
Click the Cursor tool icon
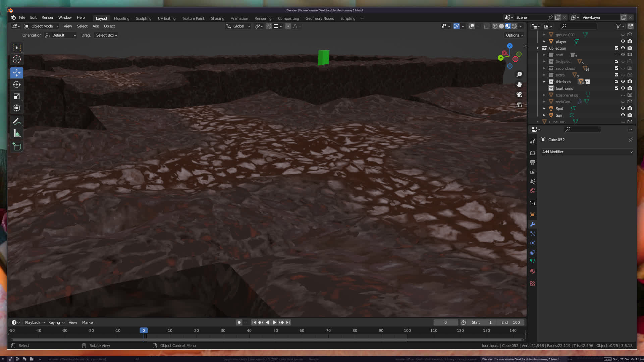pos(16,60)
